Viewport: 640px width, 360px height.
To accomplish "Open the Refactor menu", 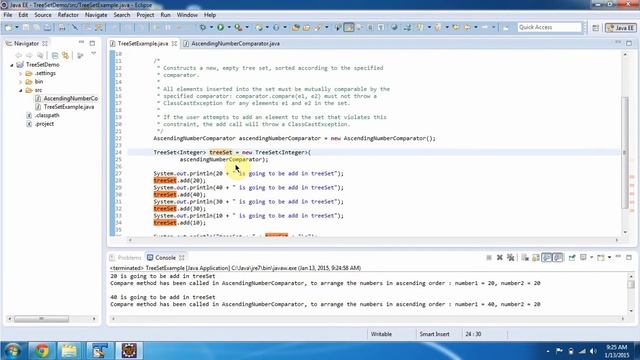I will 68,15.
